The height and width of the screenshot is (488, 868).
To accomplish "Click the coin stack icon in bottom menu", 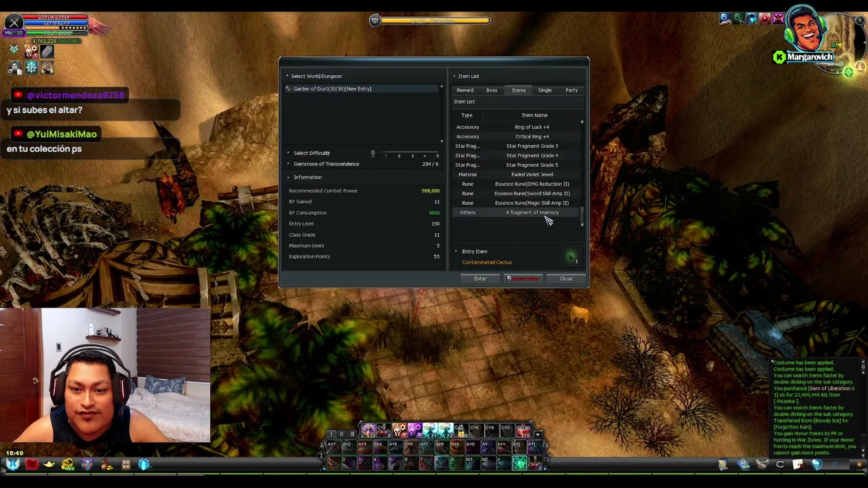I will [x=106, y=465].
